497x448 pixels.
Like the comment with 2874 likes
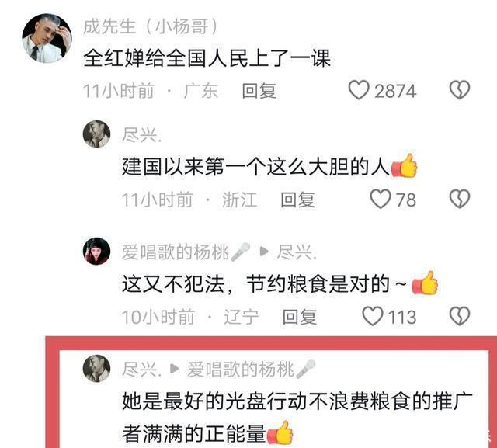point(359,90)
